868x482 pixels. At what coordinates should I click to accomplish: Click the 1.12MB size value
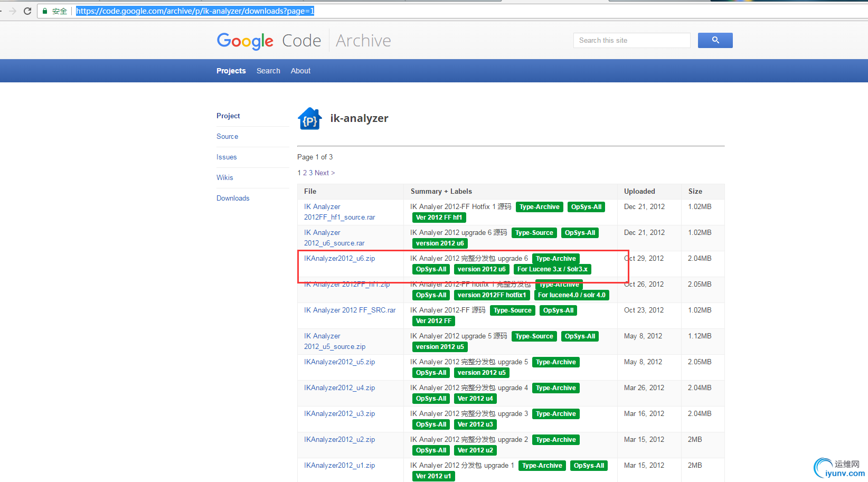click(700, 336)
